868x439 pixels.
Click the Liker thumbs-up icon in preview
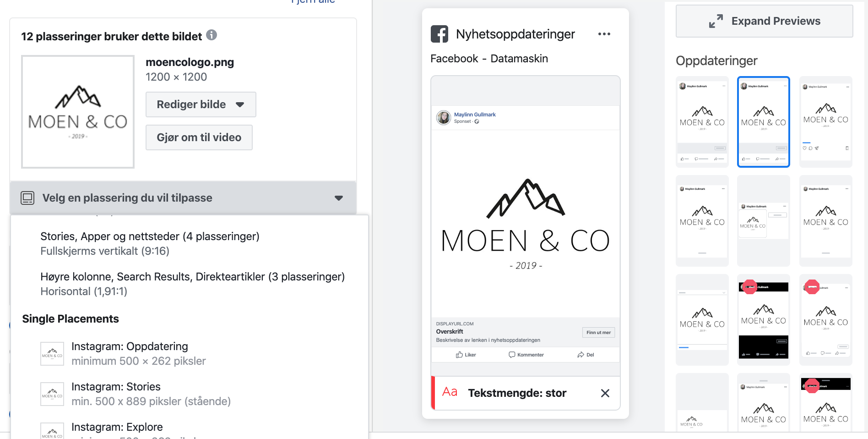click(459, 355)
